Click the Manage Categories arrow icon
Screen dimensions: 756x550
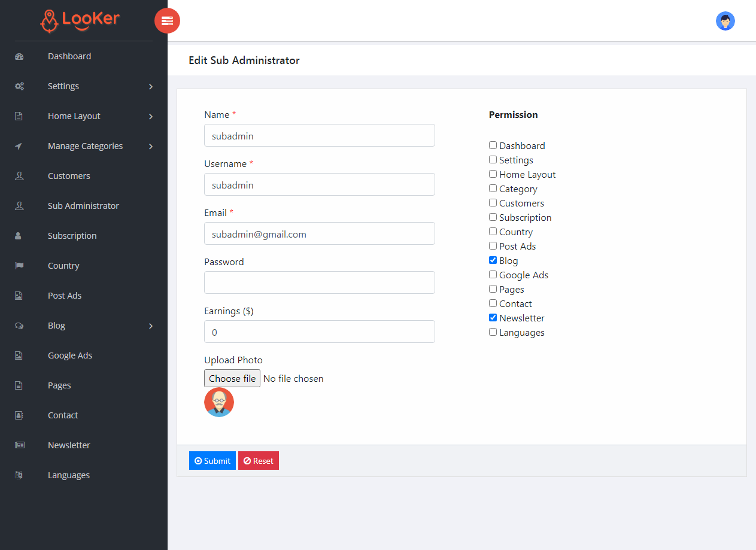(19, 146)
